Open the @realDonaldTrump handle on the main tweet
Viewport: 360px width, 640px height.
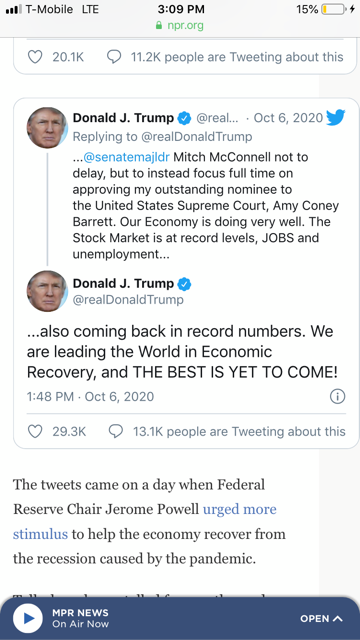coord(128,300)
